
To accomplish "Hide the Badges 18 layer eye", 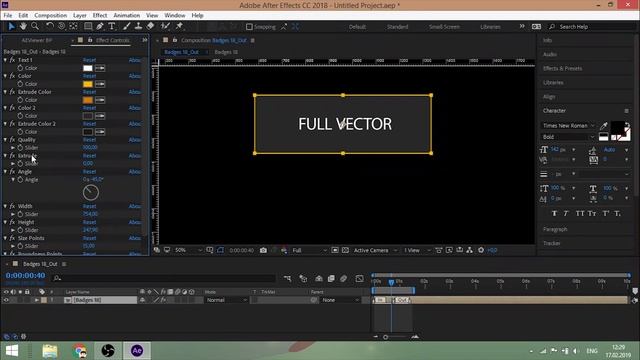I will (6, 300).
